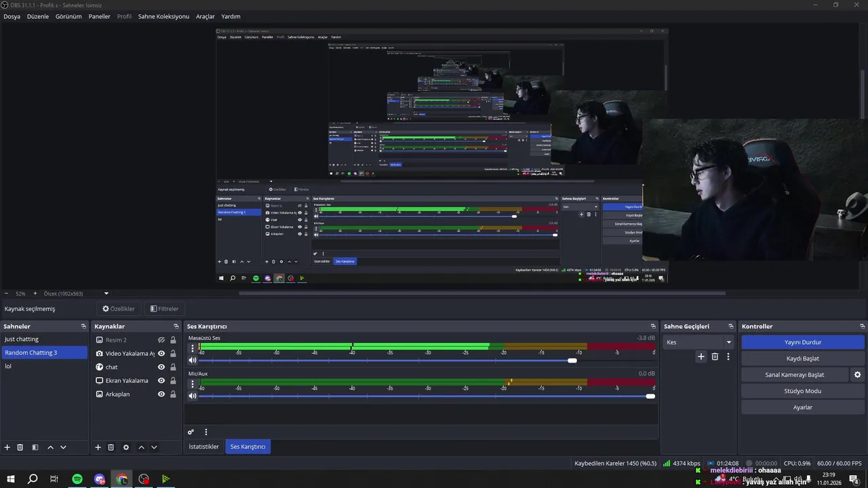The height and width of the screenshot is (488, 868).
Task: Open source properties gear in Kaynaklar toolbar
Action: (126, 447)
